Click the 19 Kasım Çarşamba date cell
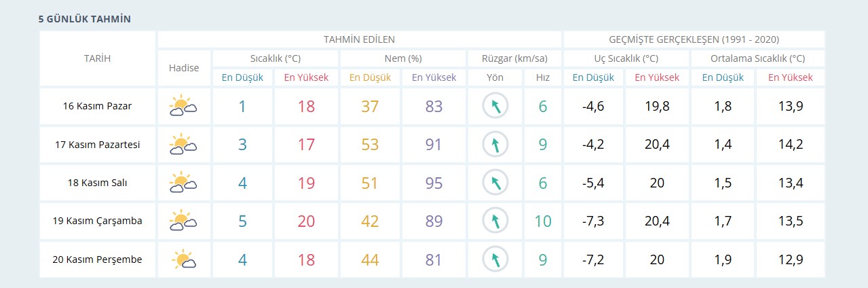868x288 pixels. 97,221
